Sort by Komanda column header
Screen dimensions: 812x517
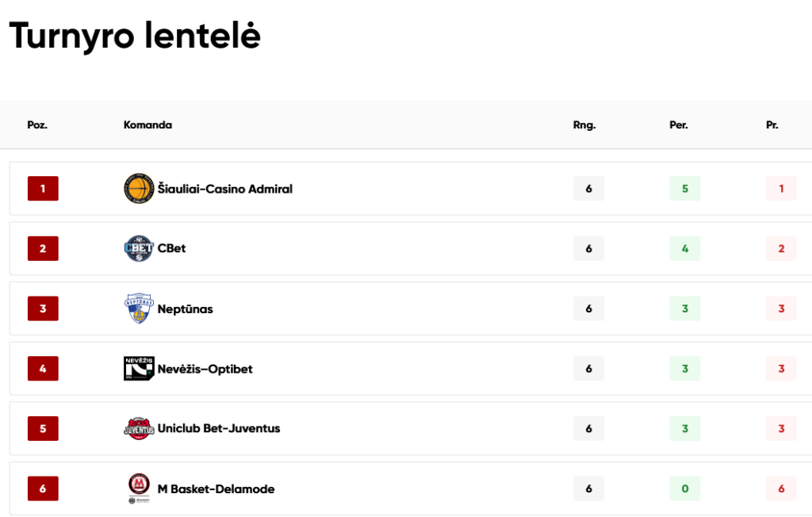(147, 124)
